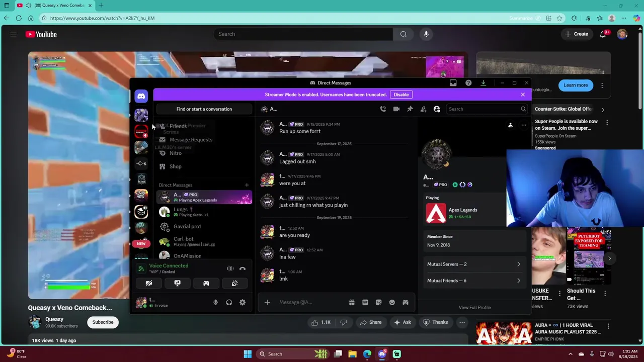Select Carl-bot direct message

(204, 241)
